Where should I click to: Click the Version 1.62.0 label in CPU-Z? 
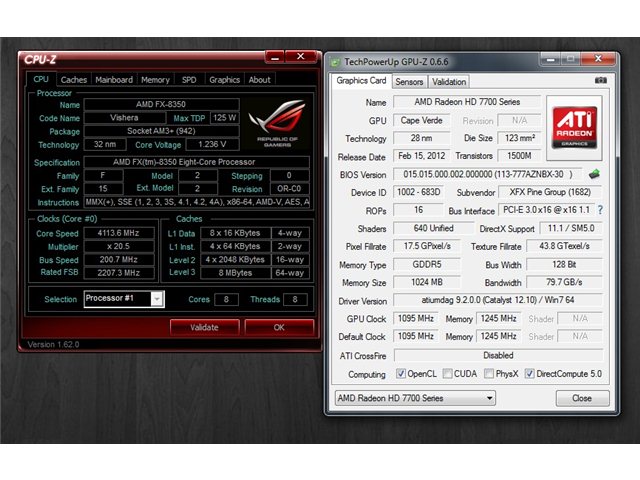click(x=53, y=344)
